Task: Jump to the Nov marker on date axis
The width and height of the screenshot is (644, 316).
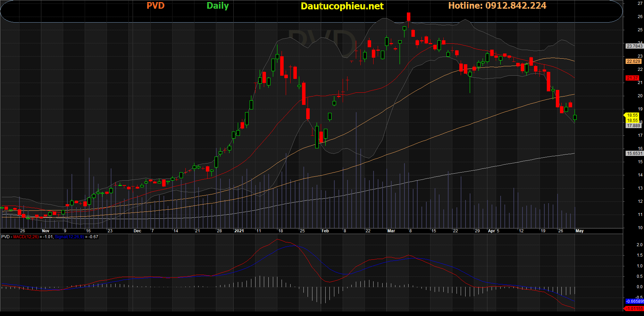Action: click(x=45, y=231)
